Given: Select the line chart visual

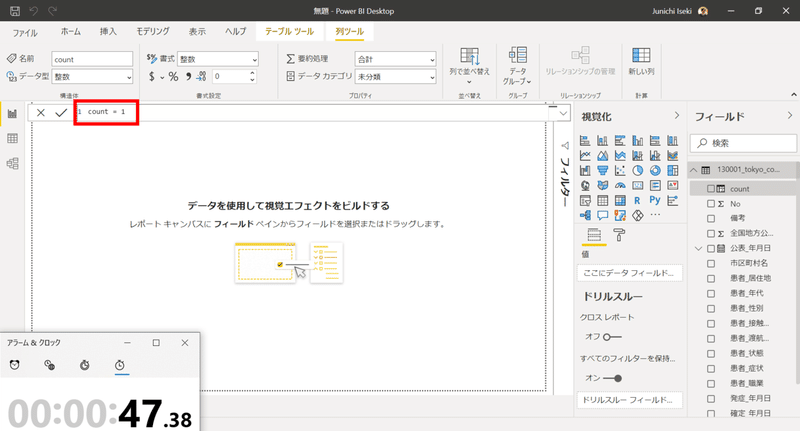Looking at the screenshot, I should (585, 156).
